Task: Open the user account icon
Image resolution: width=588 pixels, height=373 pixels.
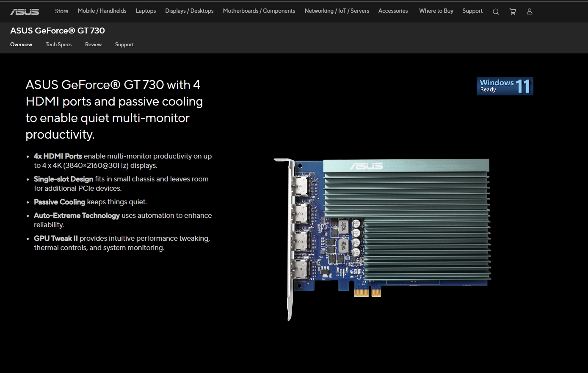Action: (x=529, y=12)
